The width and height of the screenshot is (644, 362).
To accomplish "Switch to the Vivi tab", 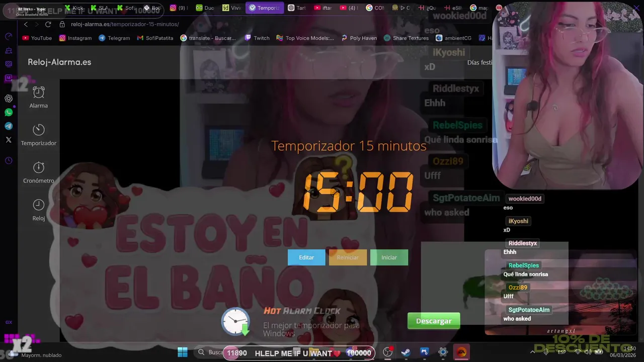I will tap(231, 8).
